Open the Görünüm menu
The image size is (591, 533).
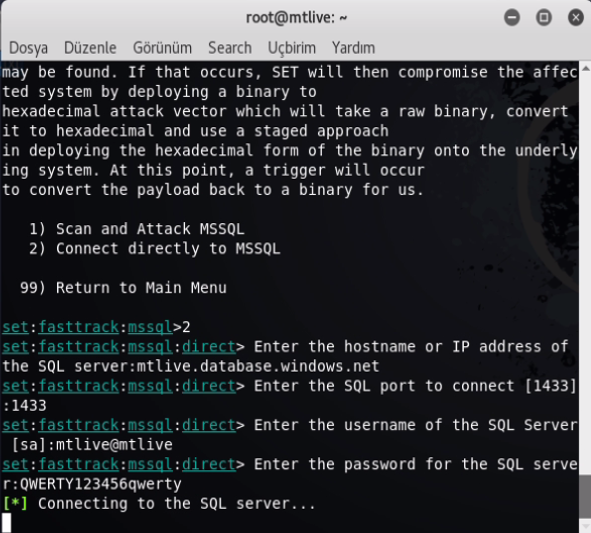click(x=162, y=48)
